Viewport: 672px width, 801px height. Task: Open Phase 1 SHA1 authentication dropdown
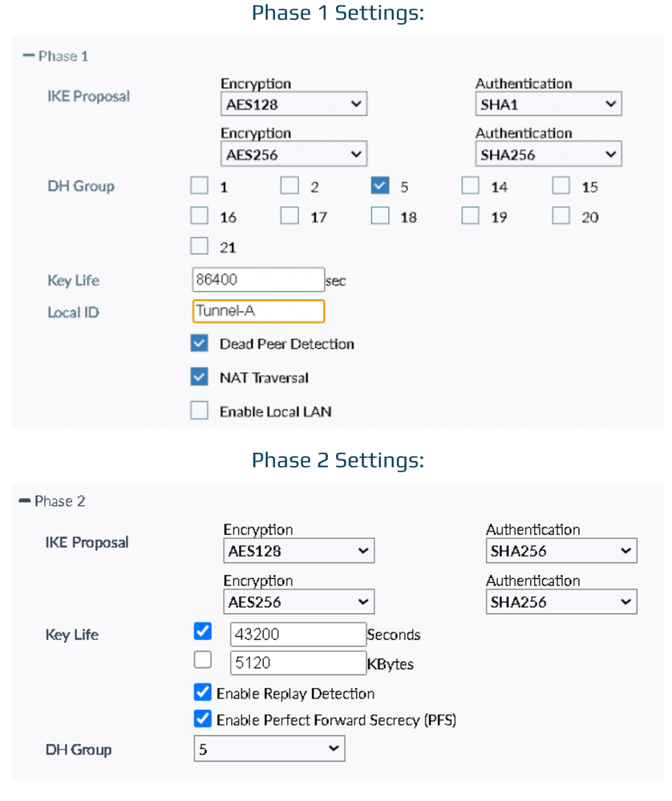(x=548, y=104)
